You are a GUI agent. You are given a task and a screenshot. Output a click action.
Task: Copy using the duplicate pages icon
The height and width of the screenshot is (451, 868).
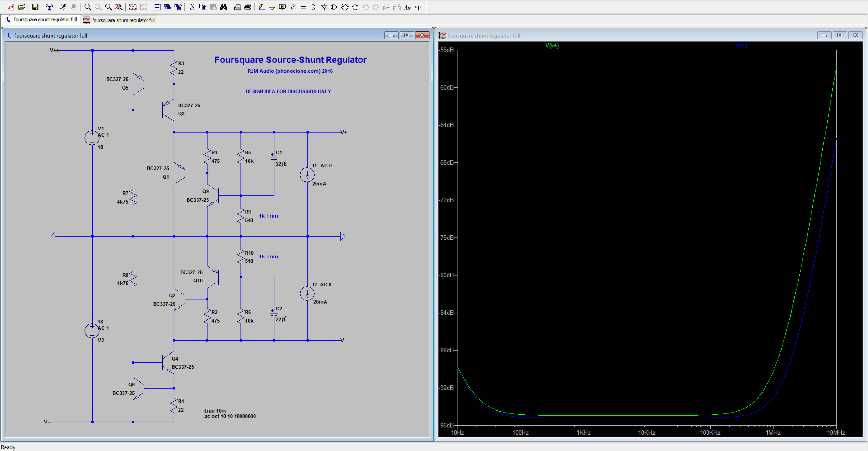click(203, 7)
